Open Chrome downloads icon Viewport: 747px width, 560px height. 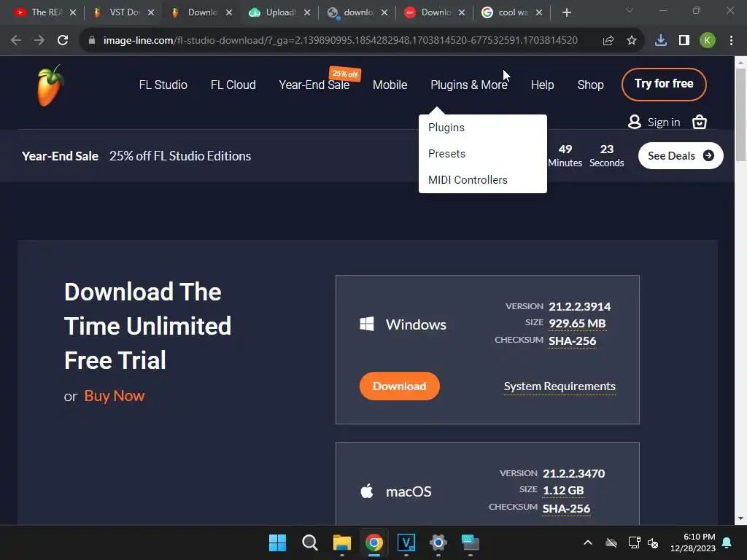pyautogui.click(x=661, y=41)
